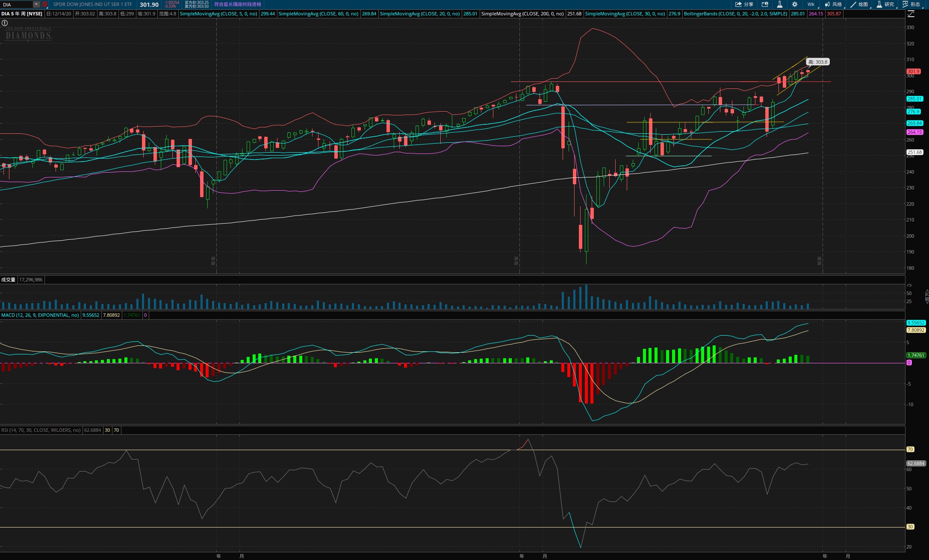Click the Bollinger upper band value 305.87

(x=834, y=14)
